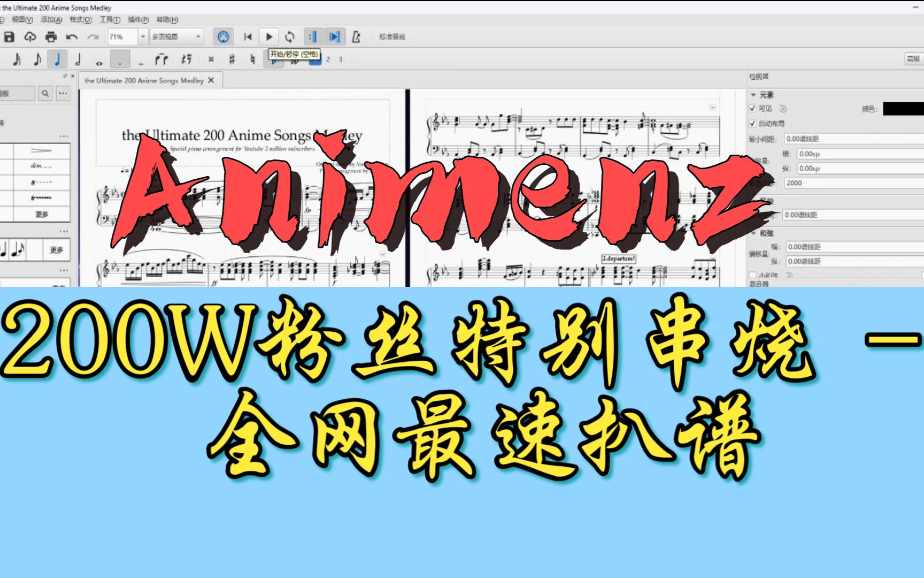
Task: Insert a rest
Action: point(186,59)
